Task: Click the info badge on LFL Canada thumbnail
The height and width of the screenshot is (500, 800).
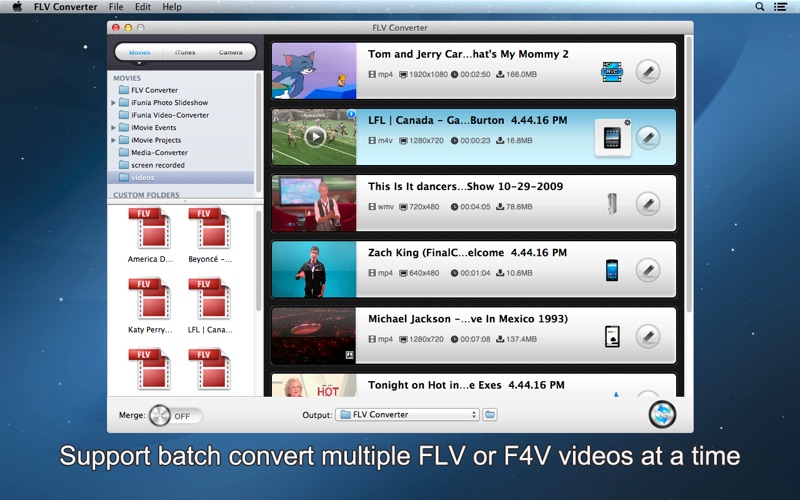Action: click(352, 114)
